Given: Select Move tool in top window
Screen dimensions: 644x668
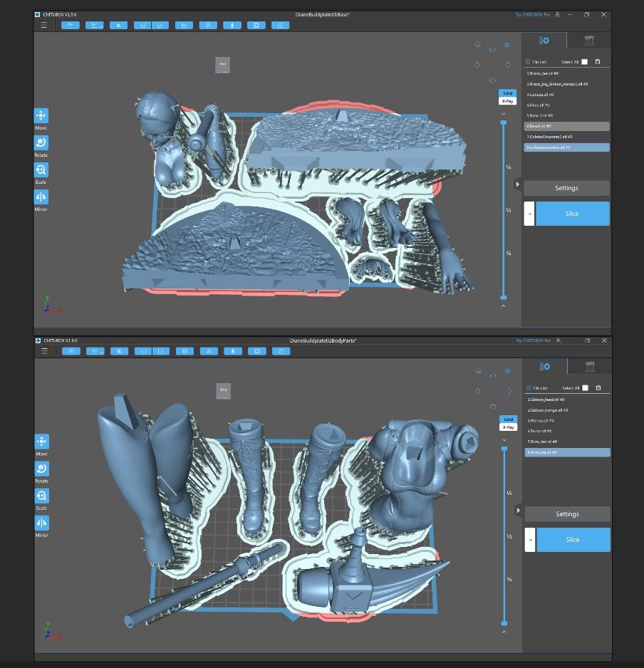Looking at the screenshot, I should point(41,115).
